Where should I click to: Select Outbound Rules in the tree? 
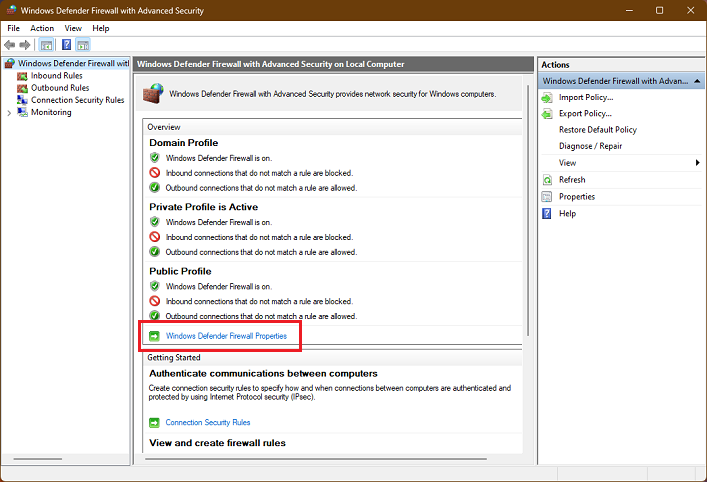click(x=60, y=88)
